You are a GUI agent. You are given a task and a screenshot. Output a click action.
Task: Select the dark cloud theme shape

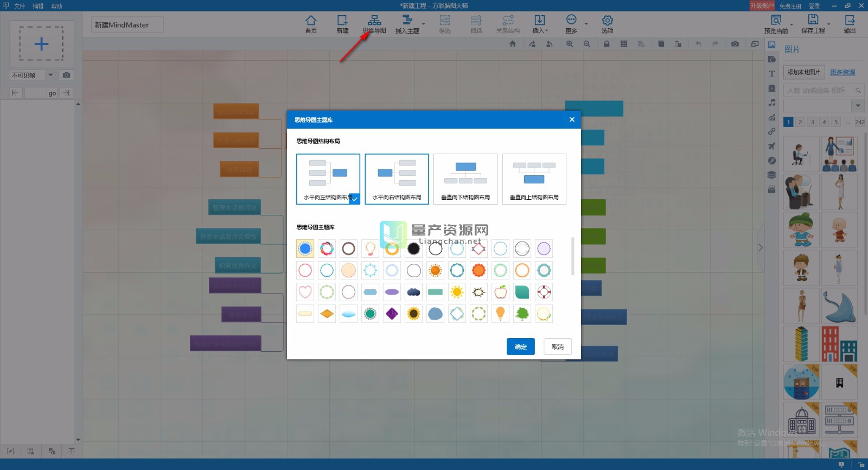coord(413,292)
